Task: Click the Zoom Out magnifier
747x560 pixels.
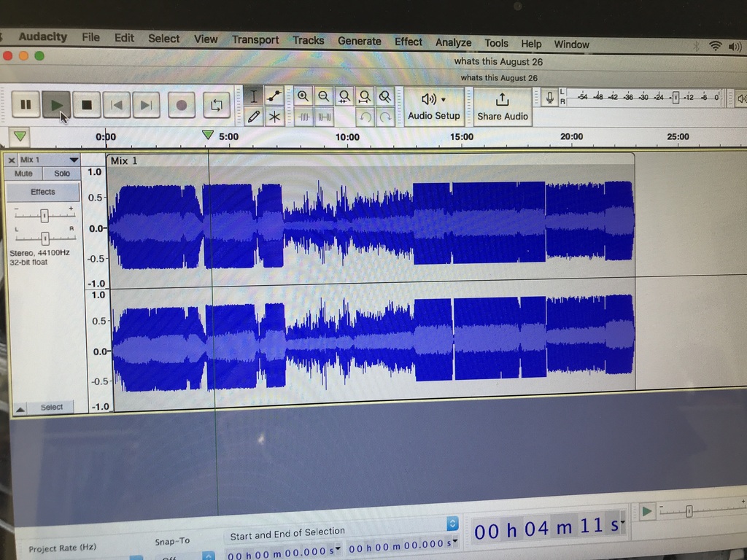Action: tap(323, 97)
